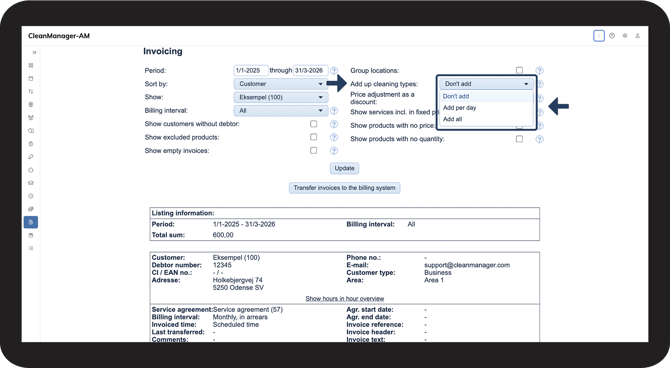Click the Holkebjergvej 74 address text
This screenshot has height=368, width=670.
[x=238, y=280]
